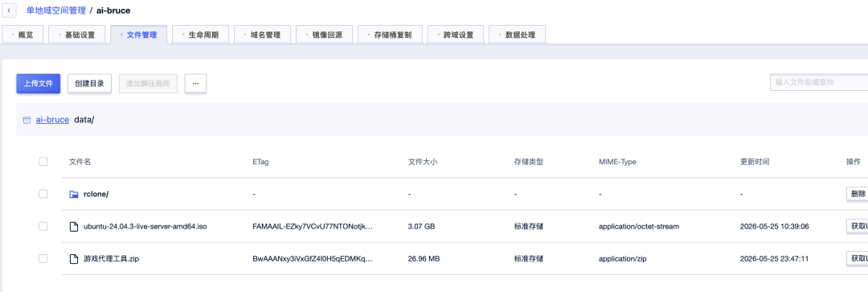The height and width of the screenshot is (292, 868).
Task: Click the ETag value starting FAMAAIL
Action: (x=313, y=226)
